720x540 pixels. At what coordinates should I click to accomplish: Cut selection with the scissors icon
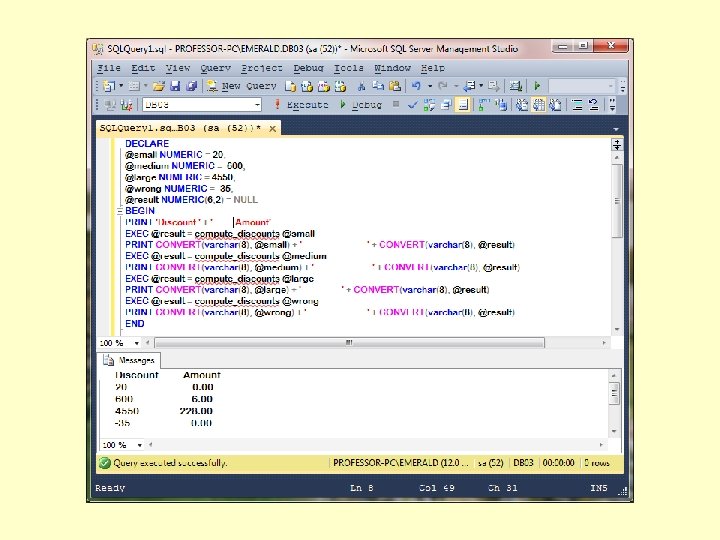pos(361,86)
